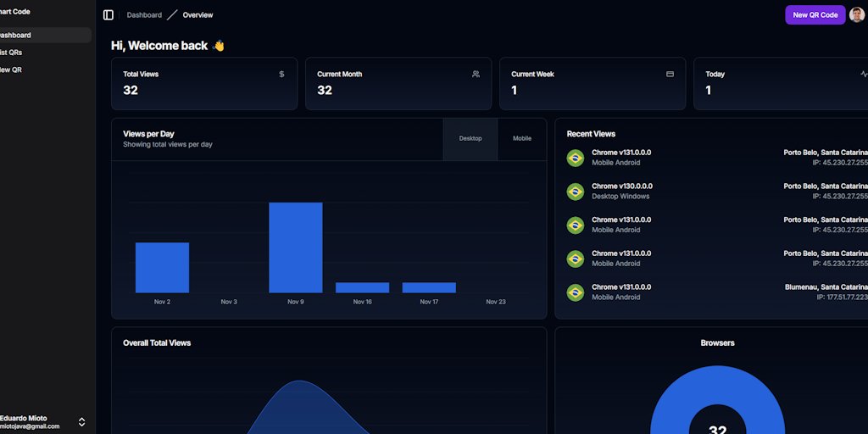Click the Current Month card title
The height and width of the screenshot is (434, 868).
point(339,75)
